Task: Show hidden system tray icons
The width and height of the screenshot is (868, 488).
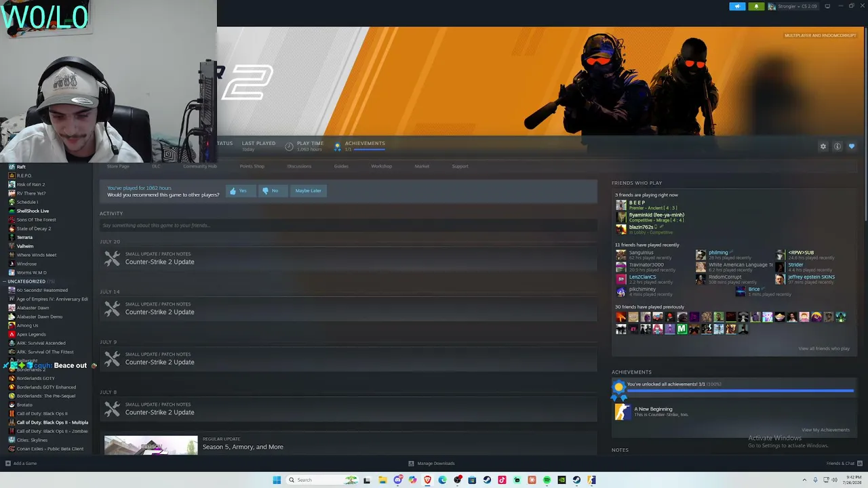Action: click(805, 480)
